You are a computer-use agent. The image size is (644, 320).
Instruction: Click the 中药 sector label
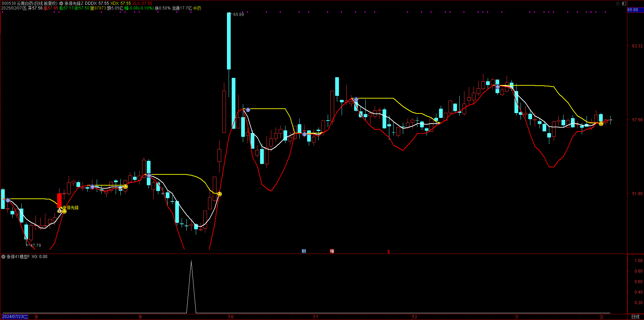197,8
